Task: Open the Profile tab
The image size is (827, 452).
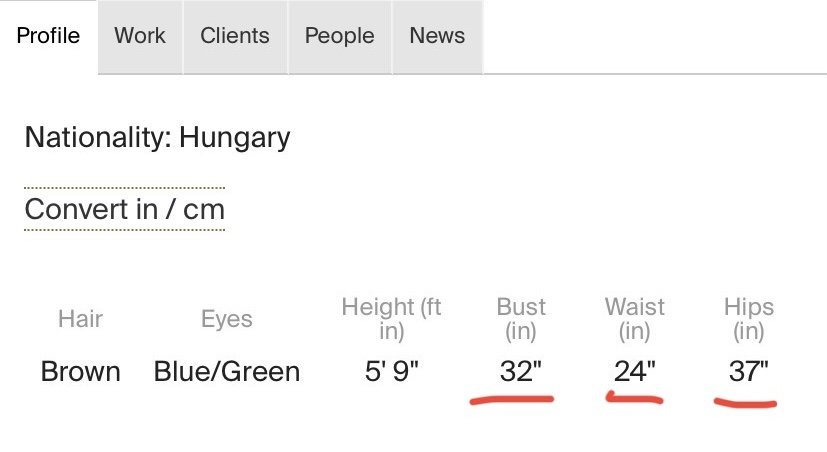Action: pos(48,36)
